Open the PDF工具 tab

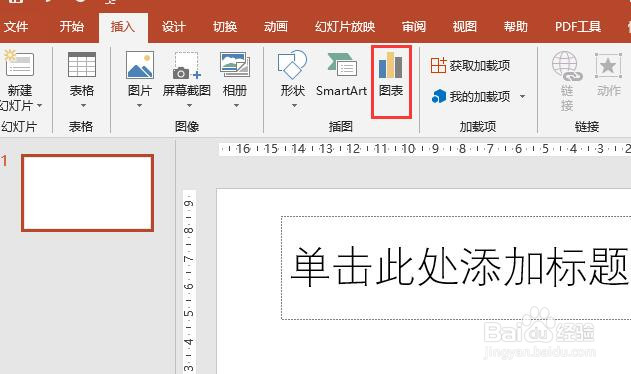578,27
